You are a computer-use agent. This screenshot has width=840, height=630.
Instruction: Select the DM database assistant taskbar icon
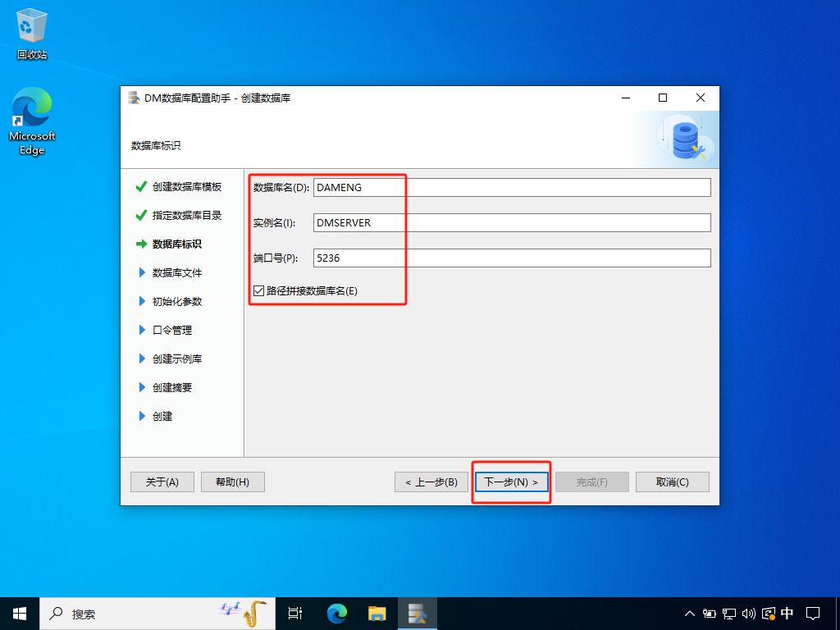pos(418,614)
